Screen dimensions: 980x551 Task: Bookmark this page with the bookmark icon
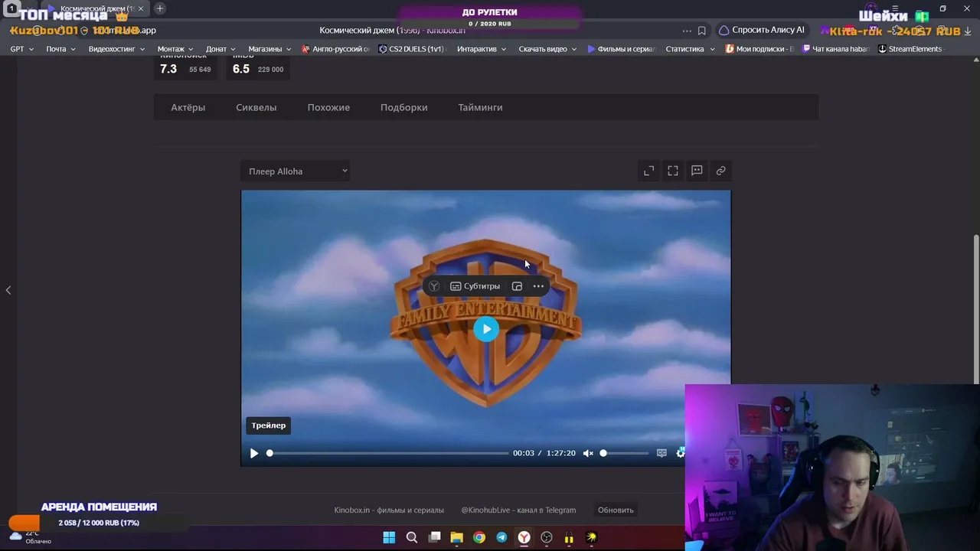701,31
